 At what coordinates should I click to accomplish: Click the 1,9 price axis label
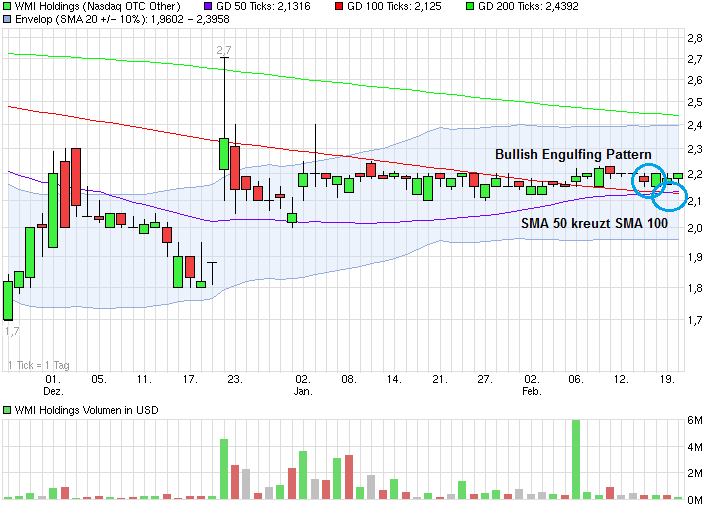click(695, 257)
